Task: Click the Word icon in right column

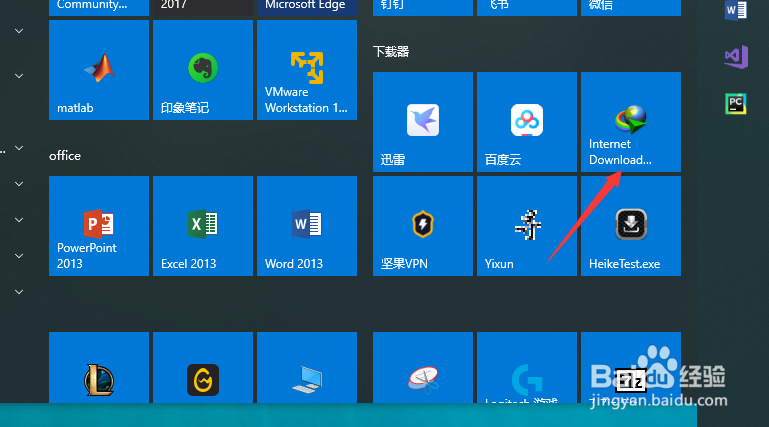Action: [736, 10]
